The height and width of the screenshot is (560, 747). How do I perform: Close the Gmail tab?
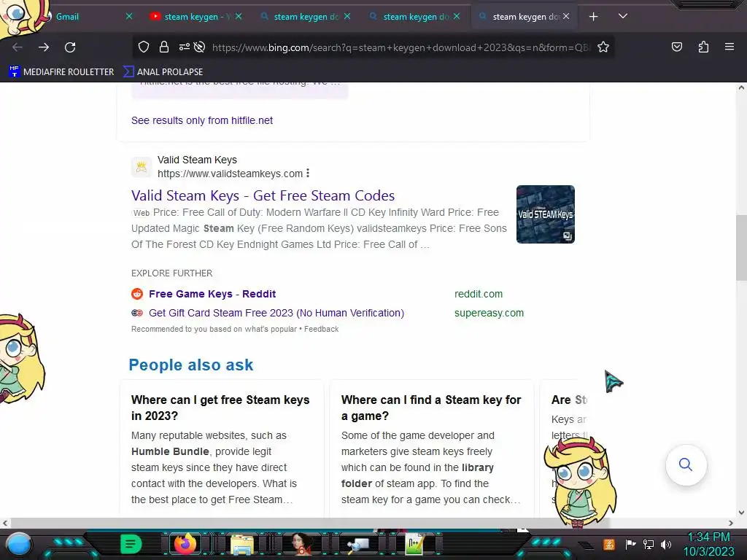pyautogui.click(x=129, y=16)
